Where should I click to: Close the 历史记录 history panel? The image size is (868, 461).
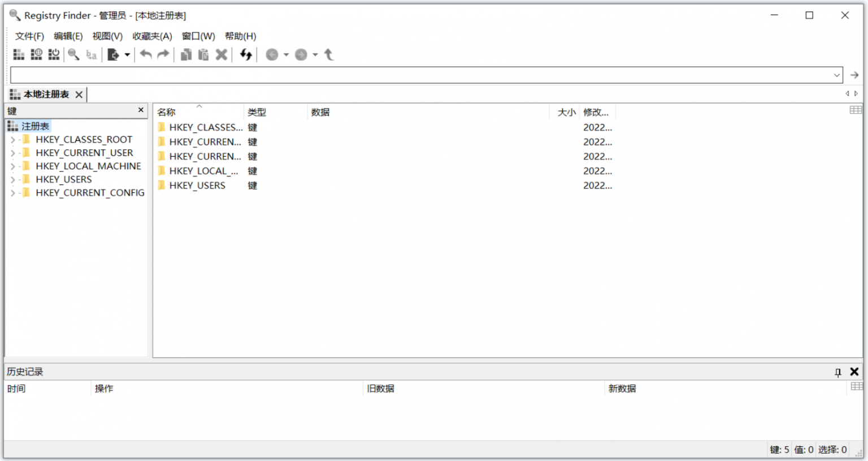(854, 372)
